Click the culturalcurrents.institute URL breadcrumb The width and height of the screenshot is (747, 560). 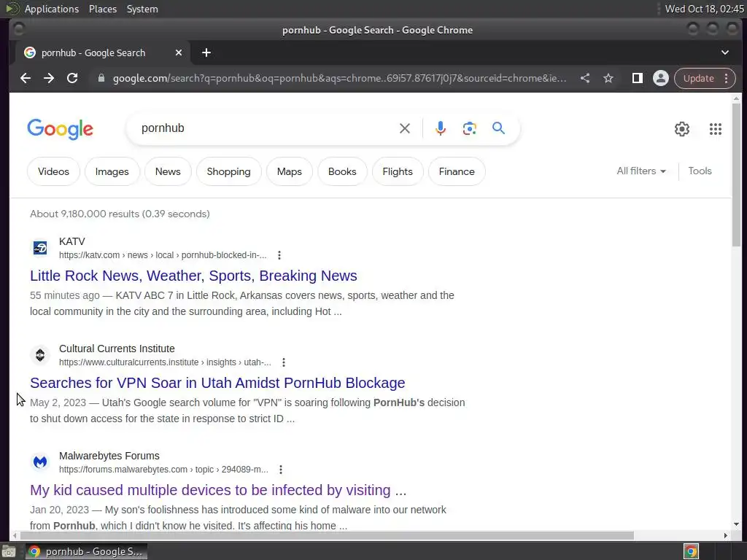[165, 362]
